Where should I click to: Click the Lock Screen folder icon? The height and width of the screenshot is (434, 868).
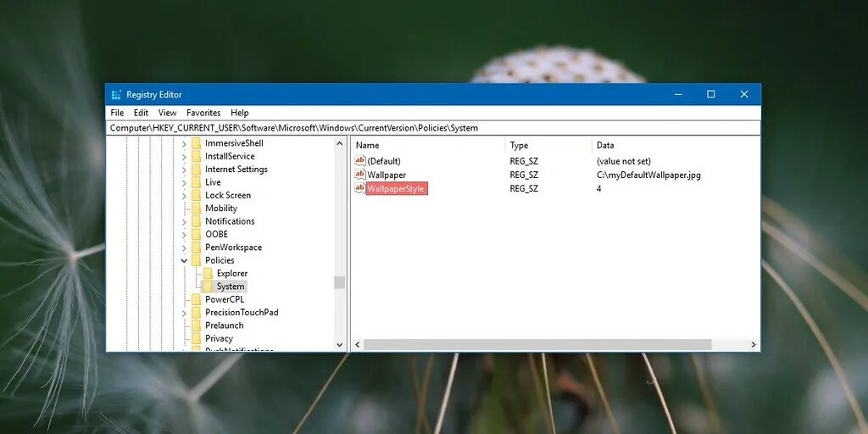click(196, 196)
